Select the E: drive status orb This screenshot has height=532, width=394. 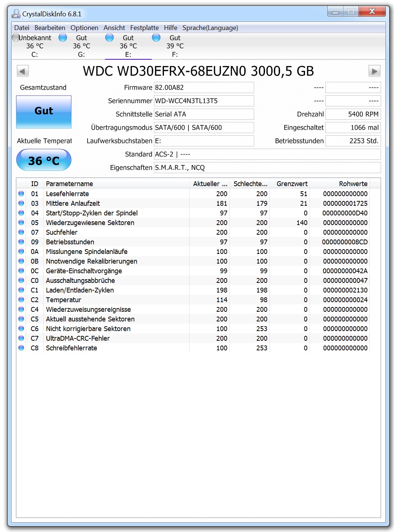pyautogui.click(x=109, y=37)
